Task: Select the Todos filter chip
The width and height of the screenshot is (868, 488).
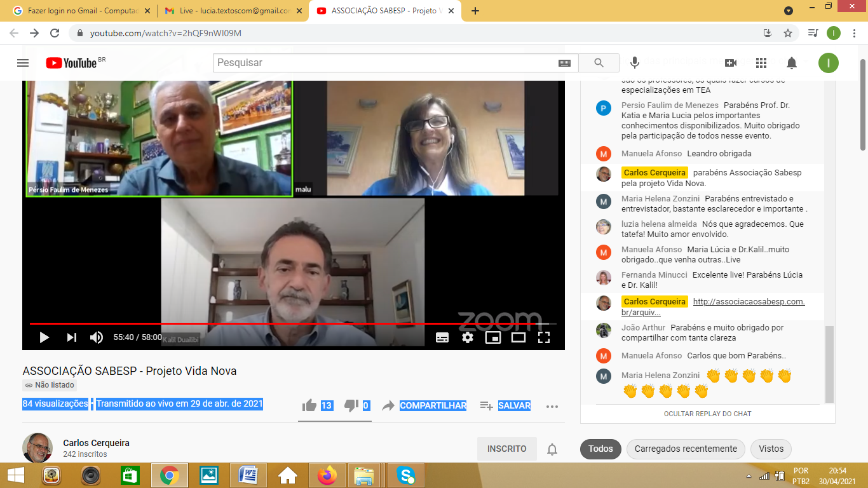Action: 600,449
